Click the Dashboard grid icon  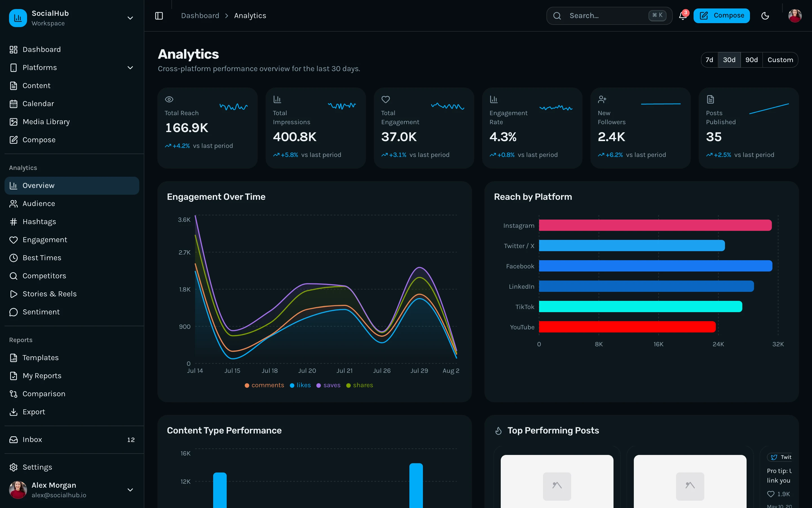point(14,50)
